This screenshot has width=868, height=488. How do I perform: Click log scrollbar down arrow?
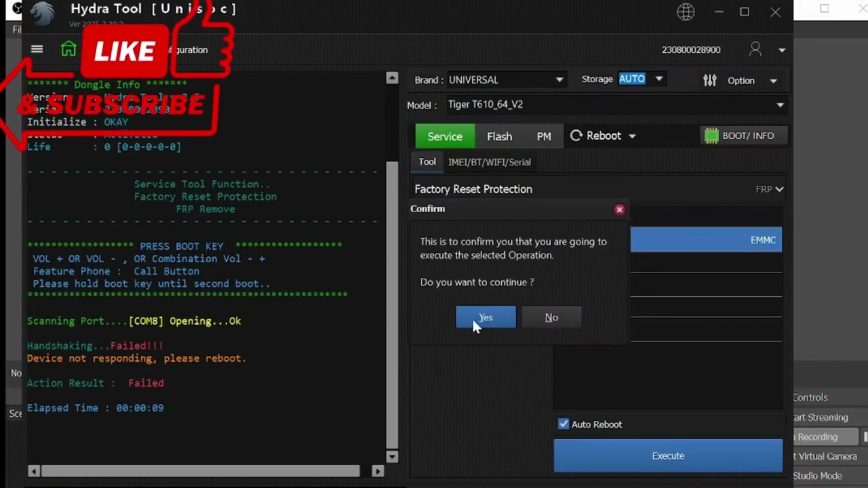pyautogui.click(x=392, y=456)
